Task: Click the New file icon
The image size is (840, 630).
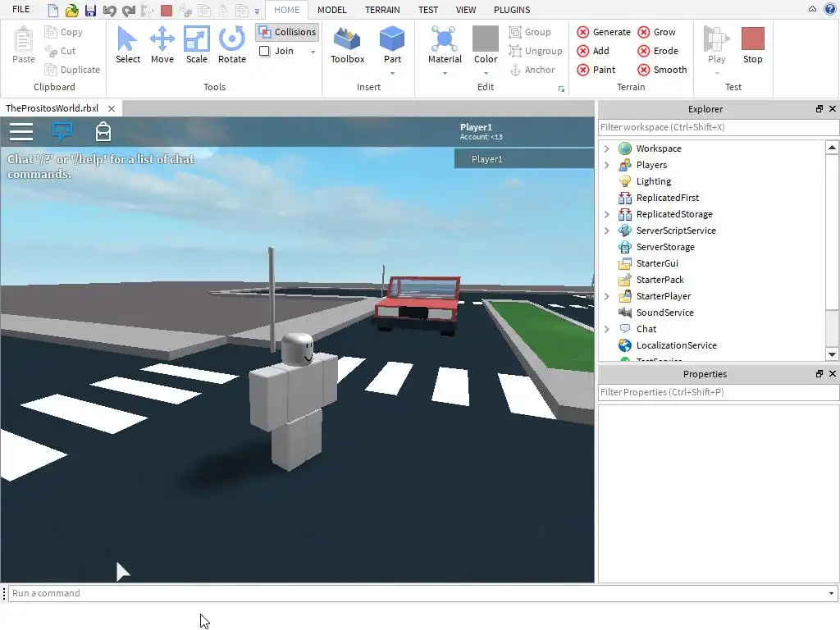Action: [x=53, y=10]
